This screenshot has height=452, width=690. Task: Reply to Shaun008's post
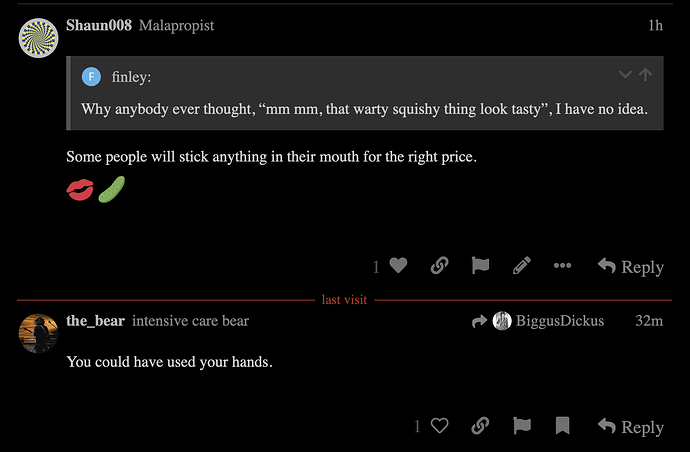pos(631,266)
